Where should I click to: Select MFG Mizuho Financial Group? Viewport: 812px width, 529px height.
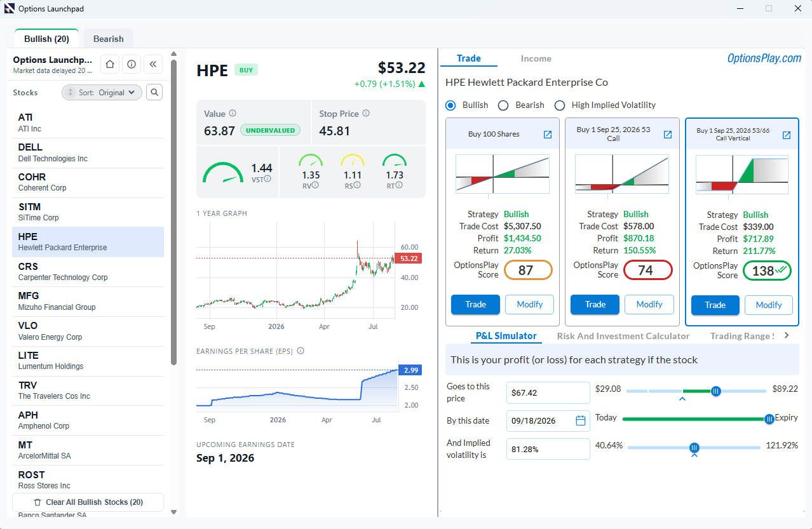tap(88, 302)
